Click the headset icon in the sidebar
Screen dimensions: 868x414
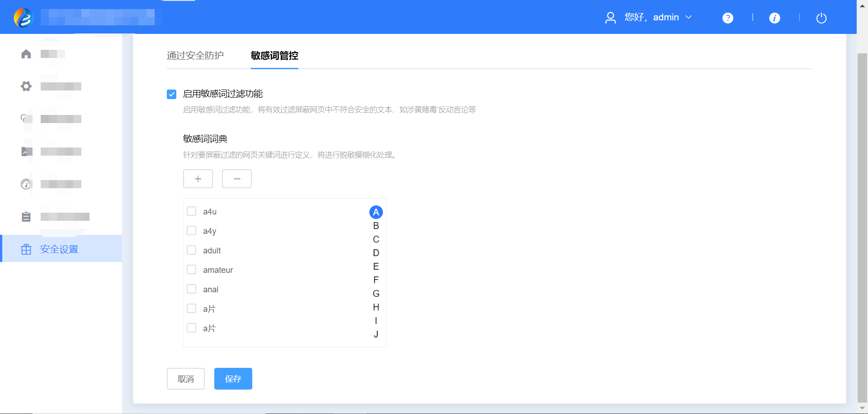tap(26, 119)
